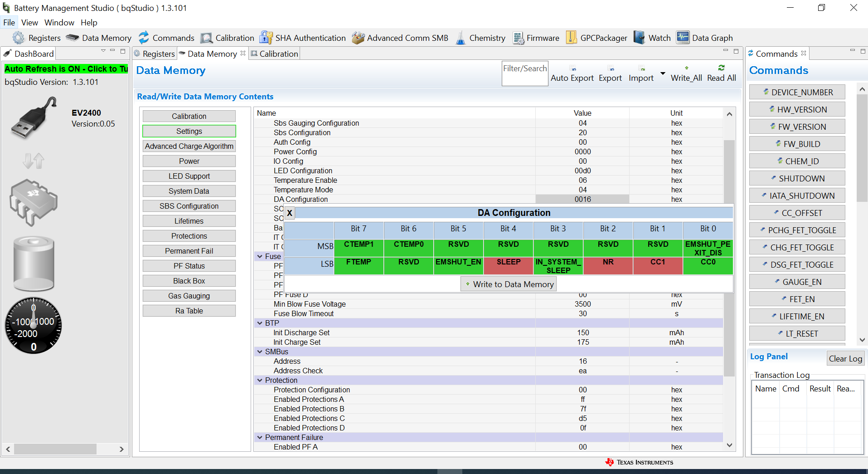Toggle the CTEMP1 bit
The height and width of the screenshot is (474, 868).
(x=359, y=248)
